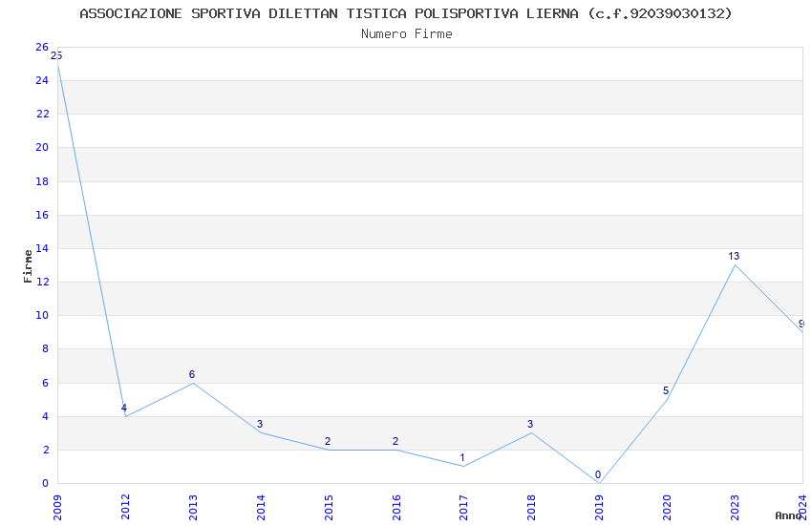Click the 14 tick on the y-axis
812x525 pixels.
click(x=42, y=248)
